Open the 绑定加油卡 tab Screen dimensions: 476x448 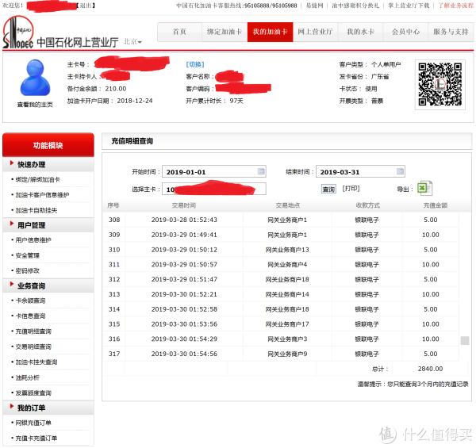[225, 32]
